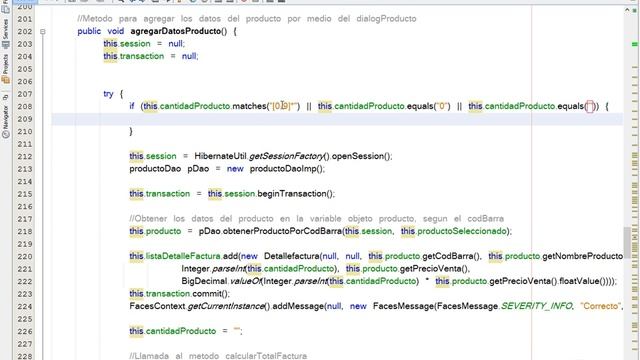Click 'HibernateUtil' on line 212

[x=220, y=156]
